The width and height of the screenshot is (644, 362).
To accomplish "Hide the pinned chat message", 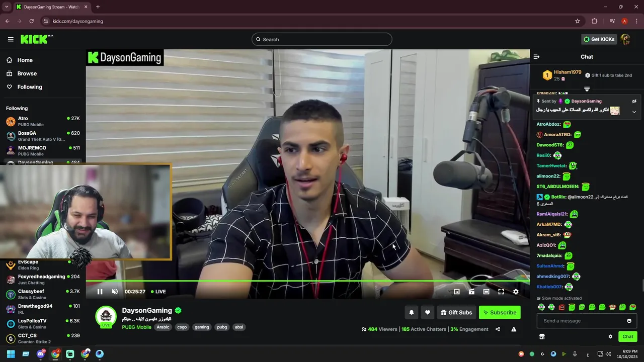I will (x=634, y=101).
